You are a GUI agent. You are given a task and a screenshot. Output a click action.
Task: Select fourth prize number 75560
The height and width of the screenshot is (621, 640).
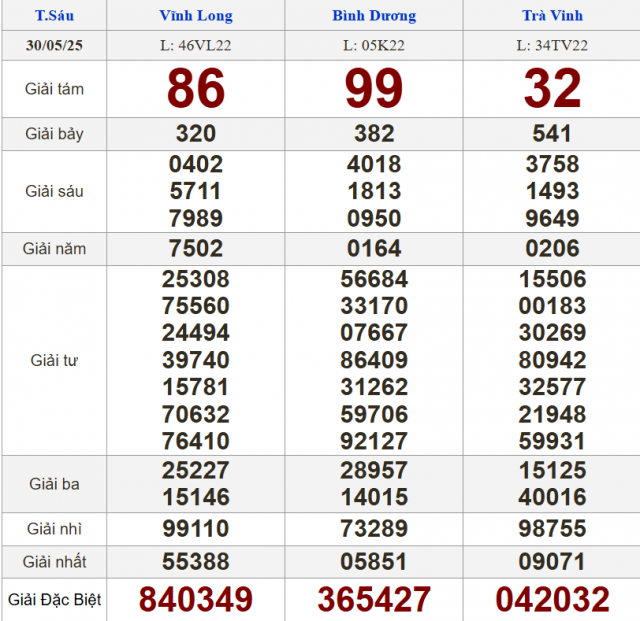pyautogui.click(x=196, y=306)
